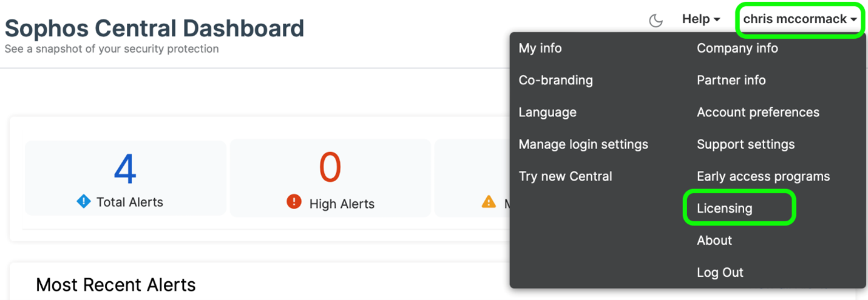The width and height of the screenshot is (868, 300).
Task: Open Co-branding settings
Action: click(x=555, y=81)
